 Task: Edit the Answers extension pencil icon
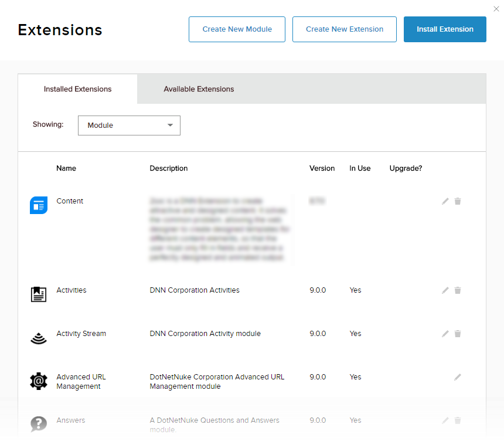click(x=445, y=420)
